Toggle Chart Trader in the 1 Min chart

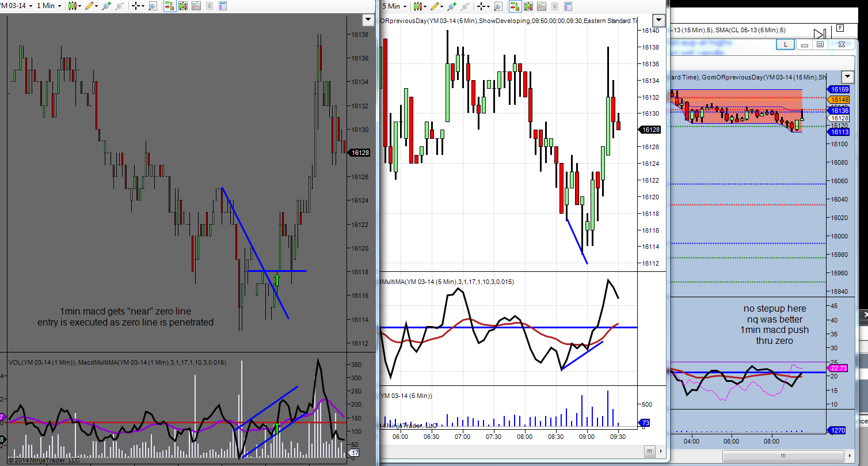[x=170, y=6]
